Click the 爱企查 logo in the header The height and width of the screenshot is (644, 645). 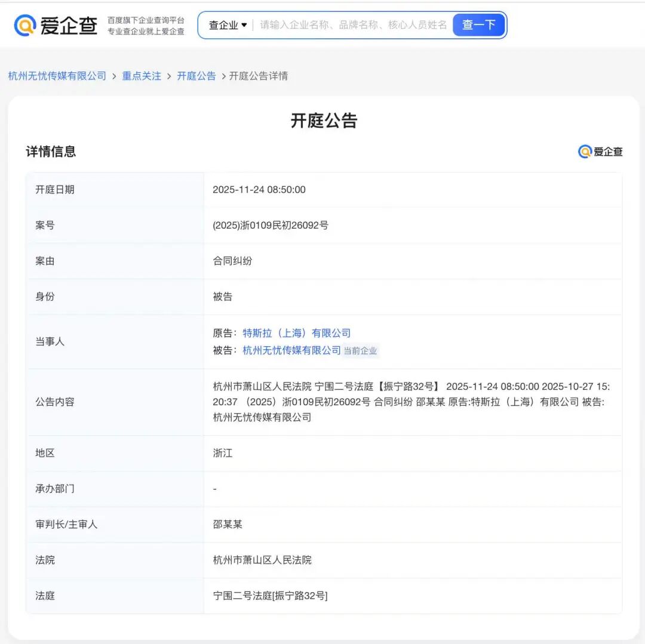point(55,26)
